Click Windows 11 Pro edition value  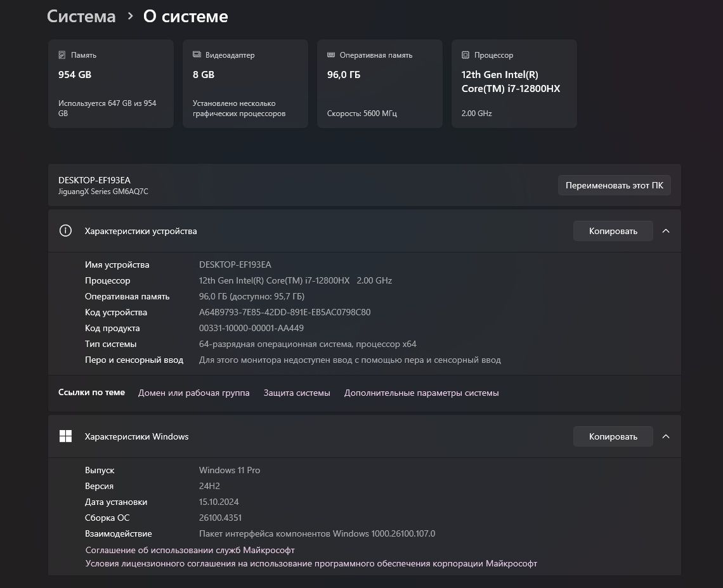(x=230, y=470)
